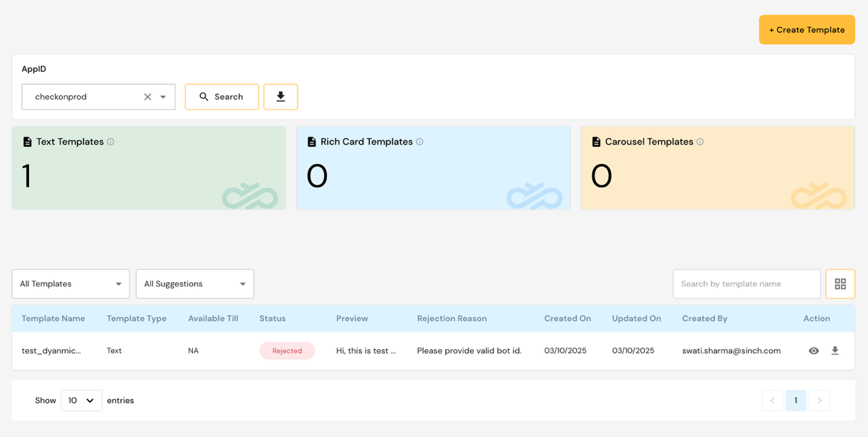
Task: Click the Updated On column header
Action: (636, 319)
